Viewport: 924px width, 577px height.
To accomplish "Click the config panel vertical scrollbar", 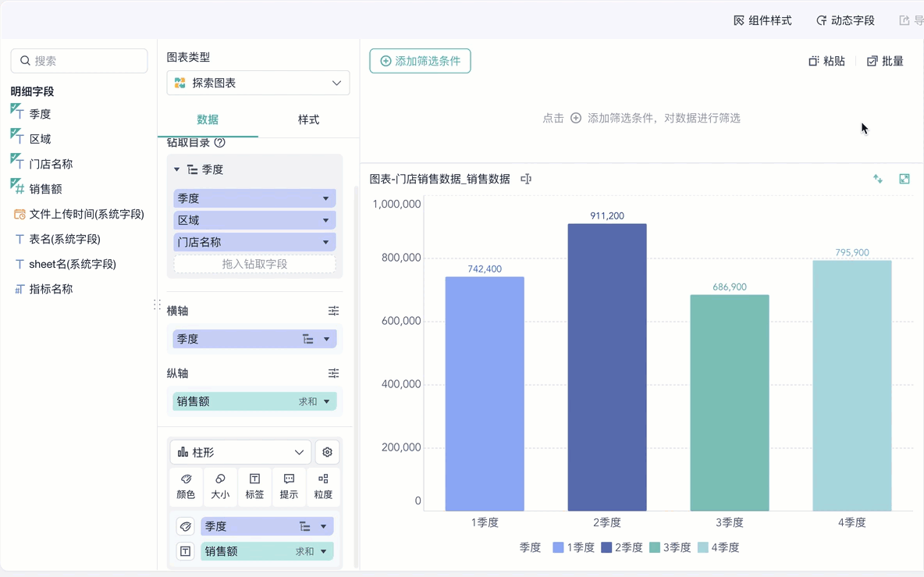I will (355, 377).
